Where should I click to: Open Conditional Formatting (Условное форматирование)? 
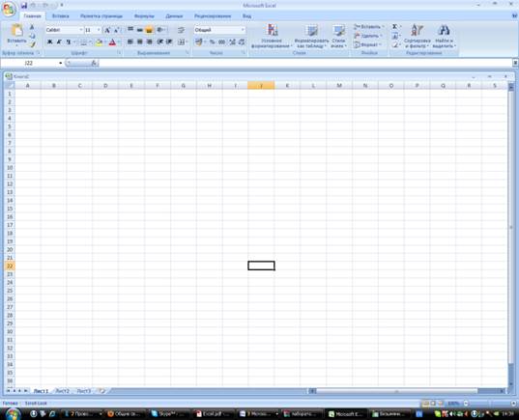[272, 36]
